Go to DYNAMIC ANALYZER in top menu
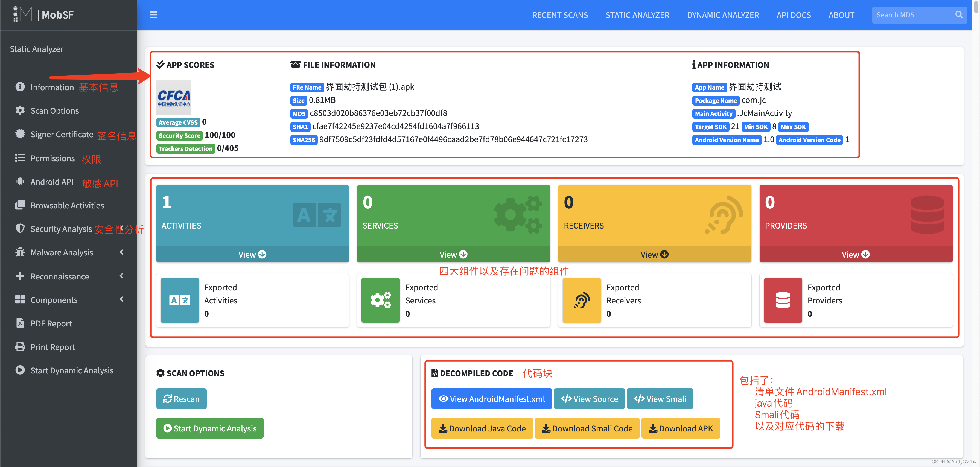This screenshot has height=467, width=980. coord(723,15)
